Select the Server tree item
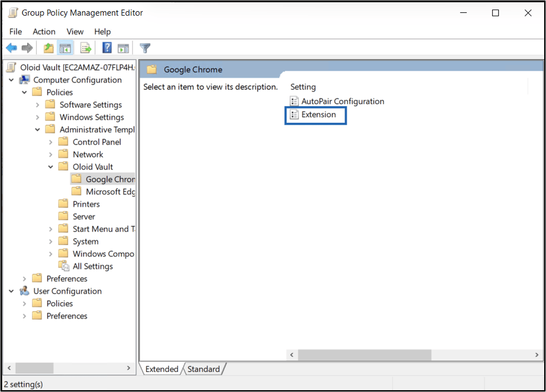This screenshot has height=392, width=546. [77, 216]
